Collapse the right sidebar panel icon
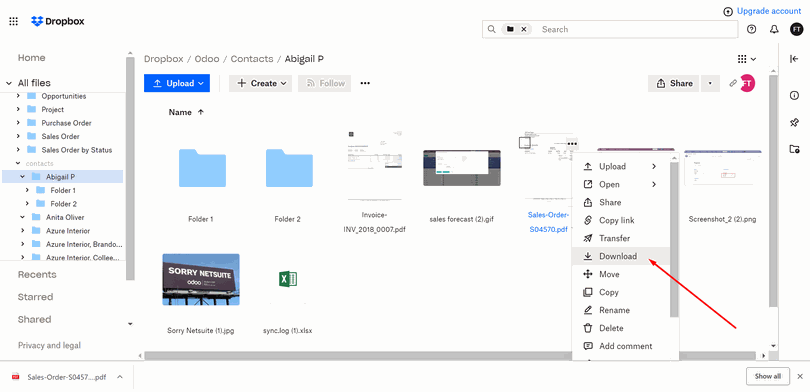 click(x=795, y=59)
